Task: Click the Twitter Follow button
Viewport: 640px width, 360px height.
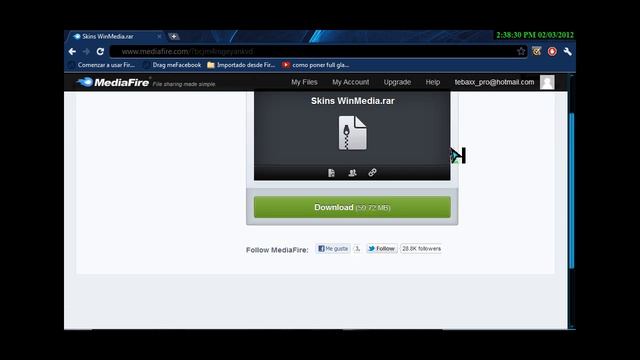Action: coord(382,249)
